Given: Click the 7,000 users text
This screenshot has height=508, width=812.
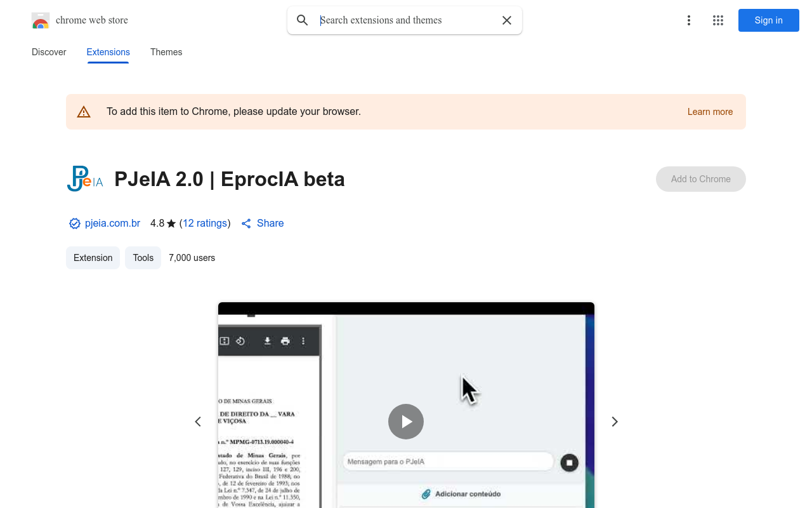Looking at the screenshot, I should 192,258.
